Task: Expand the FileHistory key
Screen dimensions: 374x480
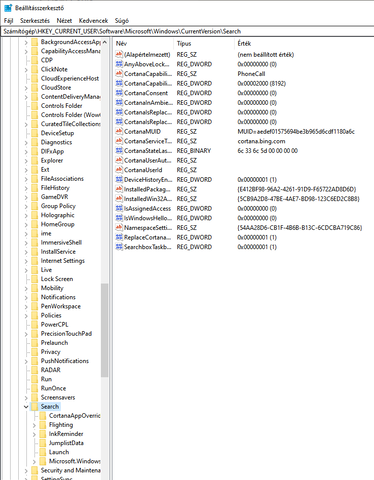Action: tap(26, 188)
